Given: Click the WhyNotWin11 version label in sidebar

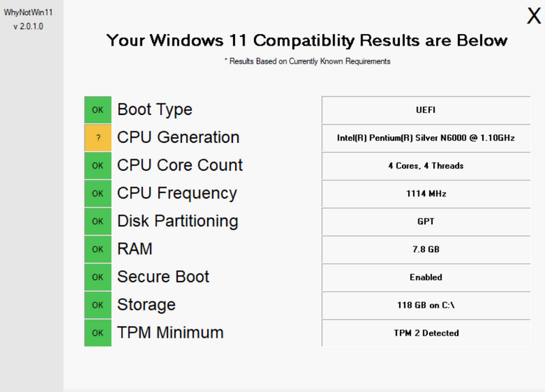Looking at the screenshot, I should (28, 27).
